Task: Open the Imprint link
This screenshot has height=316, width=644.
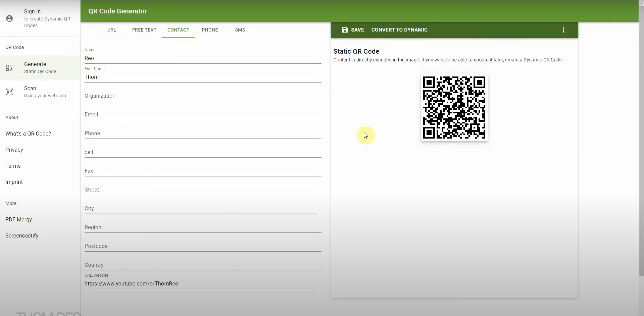Action: [x=14, y=182]
